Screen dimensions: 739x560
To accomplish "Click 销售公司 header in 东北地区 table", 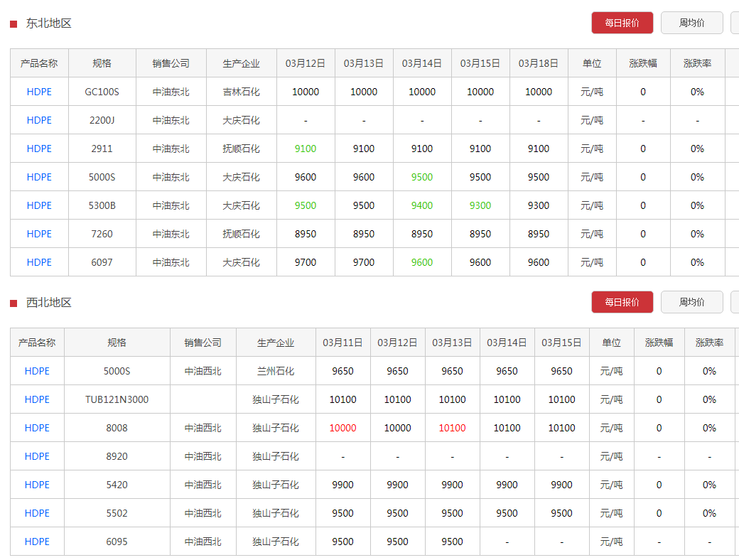I will click(x=171, y=63).
